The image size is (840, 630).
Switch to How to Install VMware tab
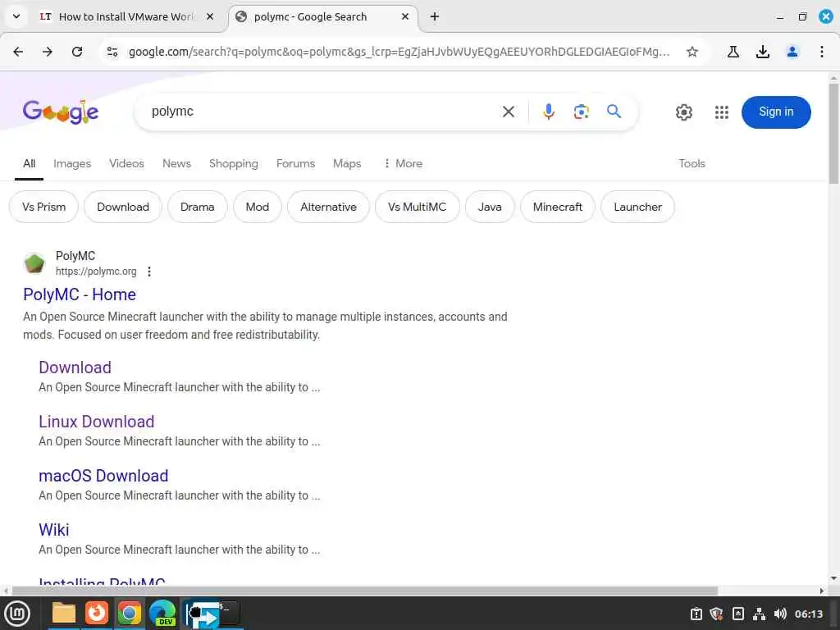[126, 16]
